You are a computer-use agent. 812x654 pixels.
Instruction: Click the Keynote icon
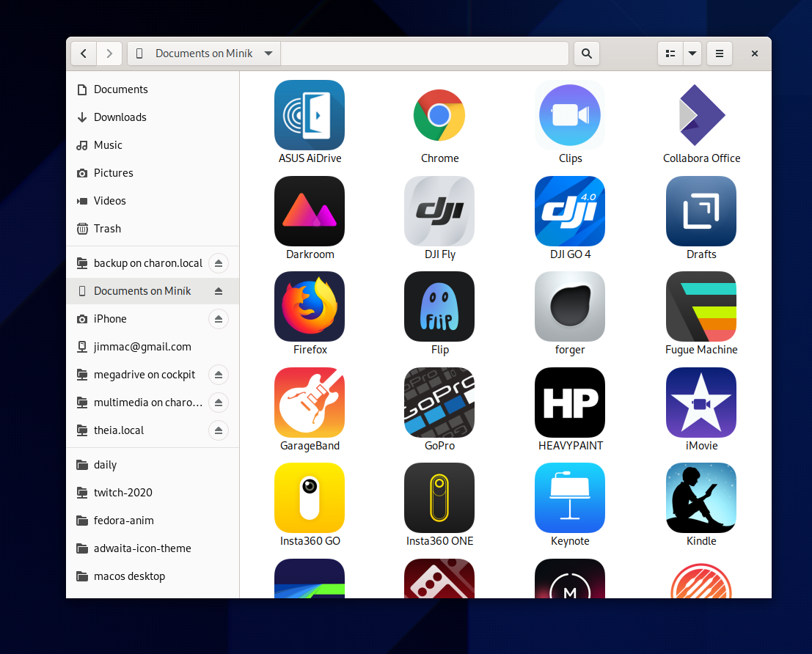point(570,498)
